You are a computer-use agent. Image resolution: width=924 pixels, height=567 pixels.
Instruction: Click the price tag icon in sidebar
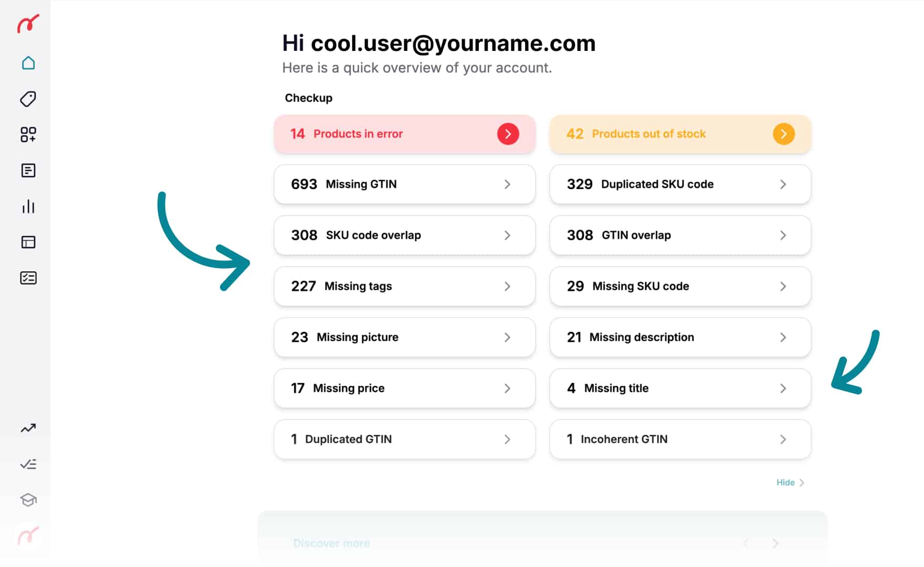pyautogui.click(x=28, y=99)
